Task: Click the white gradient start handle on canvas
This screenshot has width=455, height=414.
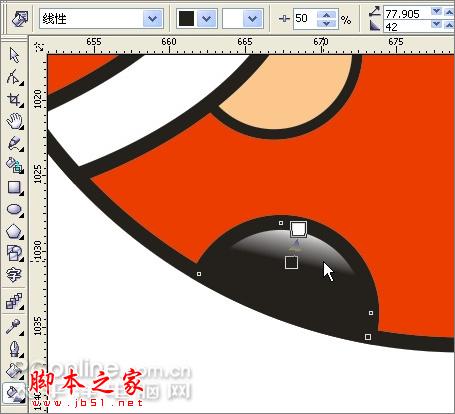Action: pyautogui.click(x=298, y=229)
